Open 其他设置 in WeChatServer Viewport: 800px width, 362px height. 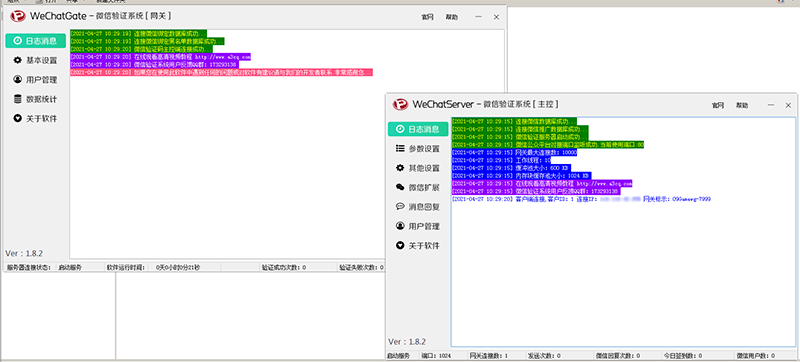tap(418, 168)
